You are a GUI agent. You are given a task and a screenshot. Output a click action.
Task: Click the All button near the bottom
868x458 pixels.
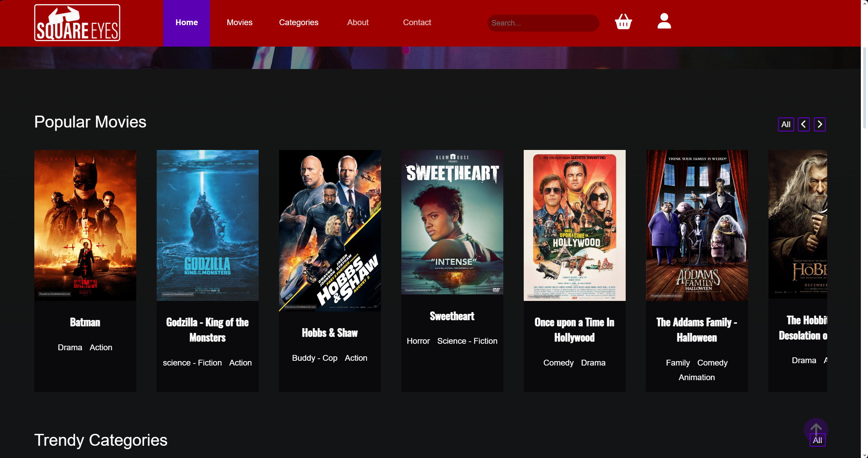(x=817, y=440)
